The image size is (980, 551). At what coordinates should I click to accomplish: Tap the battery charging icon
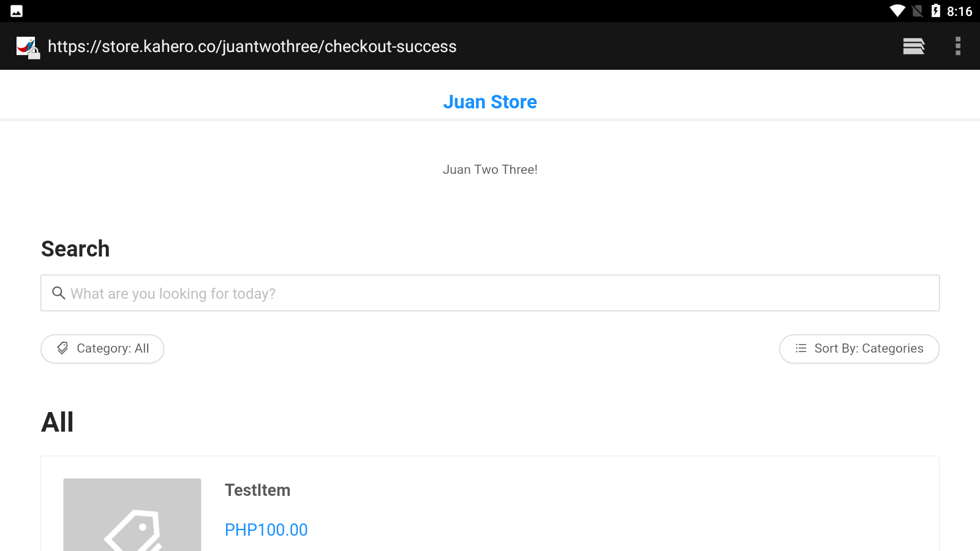tap(935, 10)
